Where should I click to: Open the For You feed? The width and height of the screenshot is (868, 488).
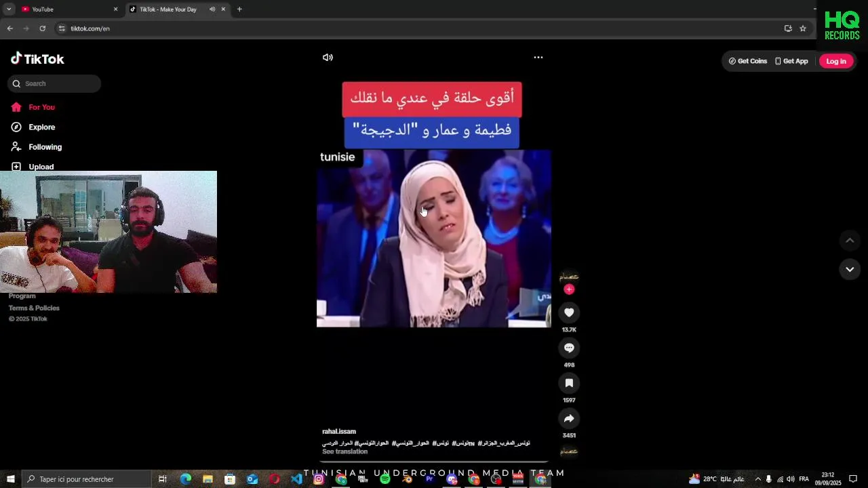(x=33, y=107)
